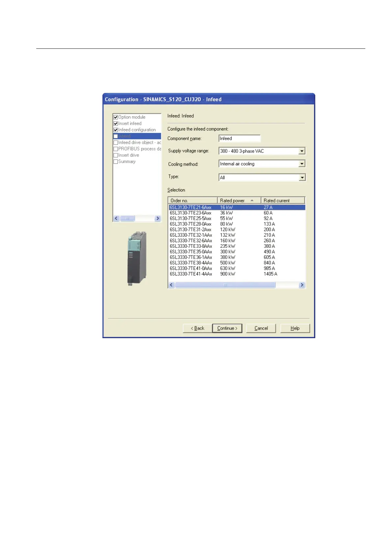The height and width of the screenshot is (555, 392).
Task: Select order 6SL3330-7TE32-1AAx row
Action: [x=237, y=235]
